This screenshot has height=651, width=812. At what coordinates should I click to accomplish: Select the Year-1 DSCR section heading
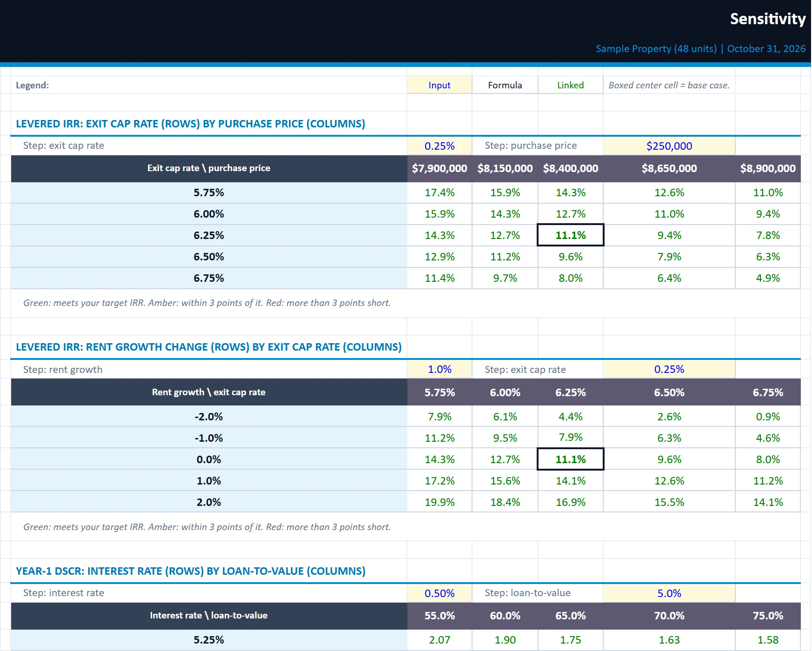[x=191, y=571]
